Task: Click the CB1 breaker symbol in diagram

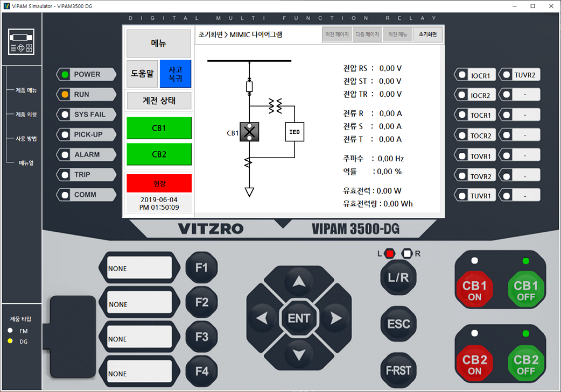Action: [x=249, y=132]
